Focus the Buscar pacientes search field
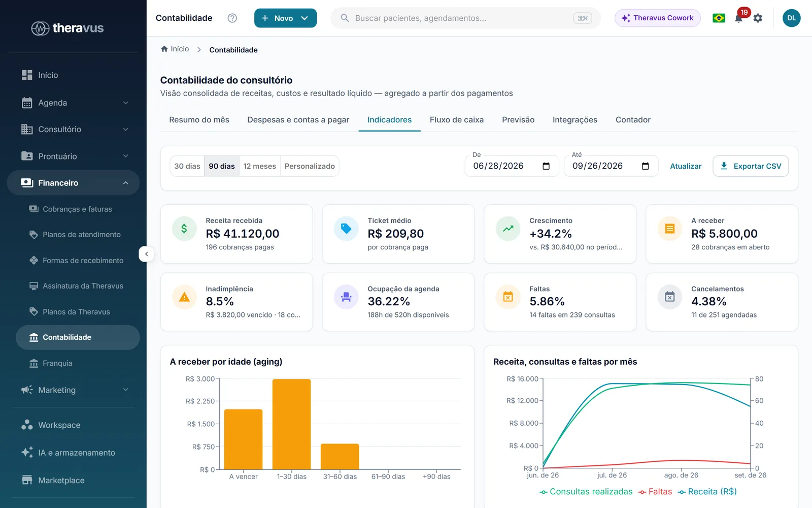812x508 pixels. 465,18
